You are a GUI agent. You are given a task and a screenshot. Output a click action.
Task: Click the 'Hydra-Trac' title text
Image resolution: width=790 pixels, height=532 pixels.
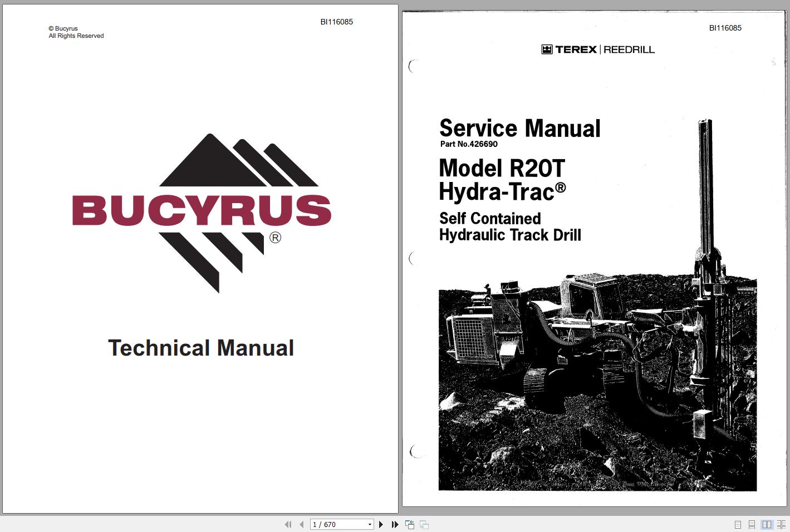[x=502, y=192]
